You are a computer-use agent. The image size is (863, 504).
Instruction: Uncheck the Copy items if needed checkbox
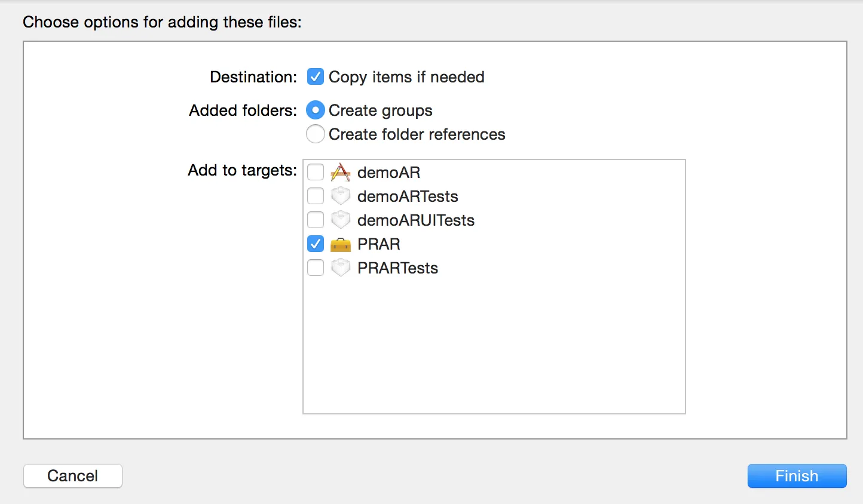316,77
